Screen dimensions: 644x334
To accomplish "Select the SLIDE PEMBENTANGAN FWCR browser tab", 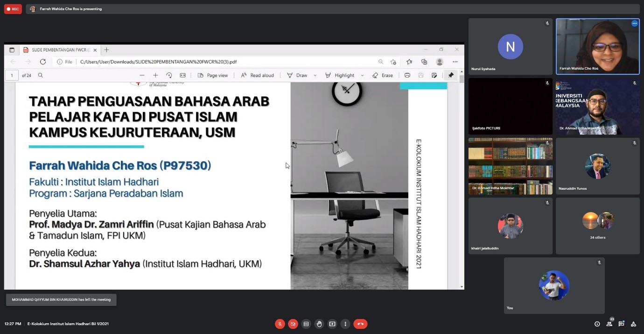I will tap(61, 50).
